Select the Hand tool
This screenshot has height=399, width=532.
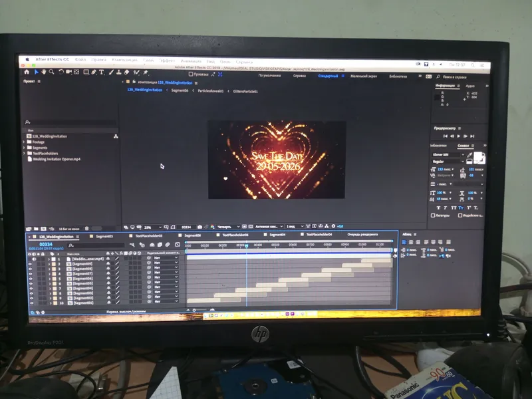[x=44, y=72]
